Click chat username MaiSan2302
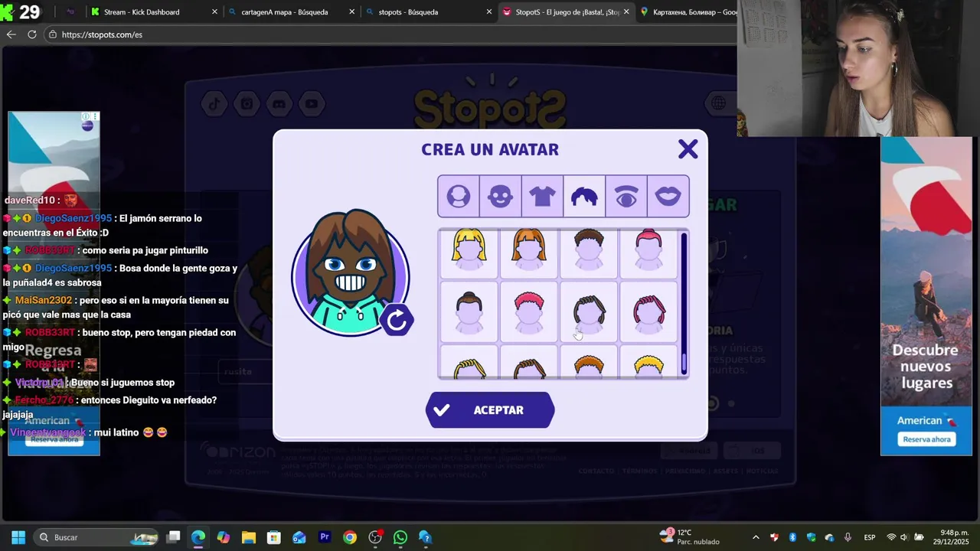Screen dimensions: 980x551 (x=44, y=301)
